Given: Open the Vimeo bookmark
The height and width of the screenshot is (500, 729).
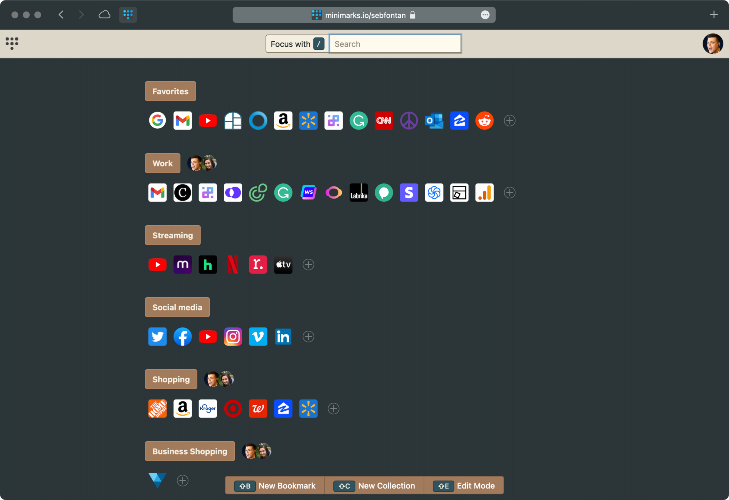Looking at the screenshot, I should pos(258,337).
